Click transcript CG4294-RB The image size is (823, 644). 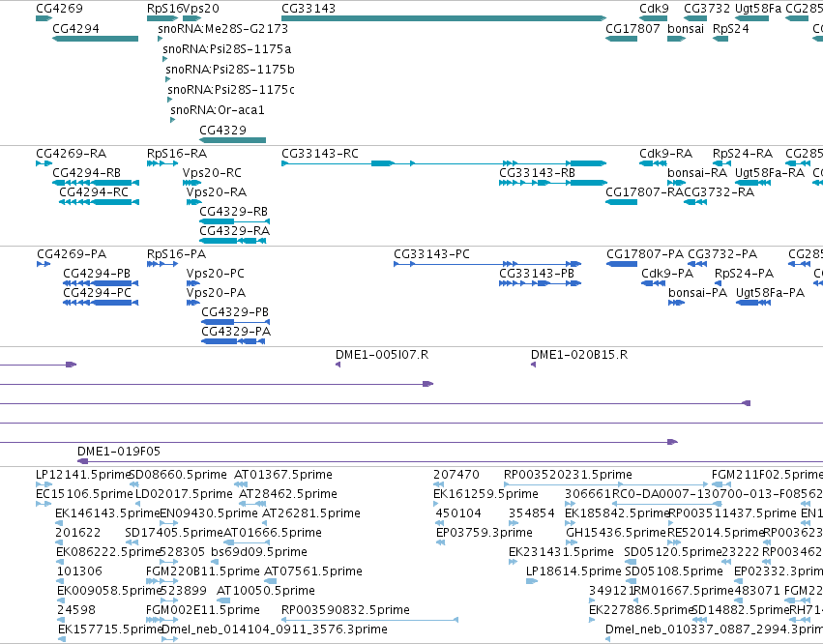96,183
